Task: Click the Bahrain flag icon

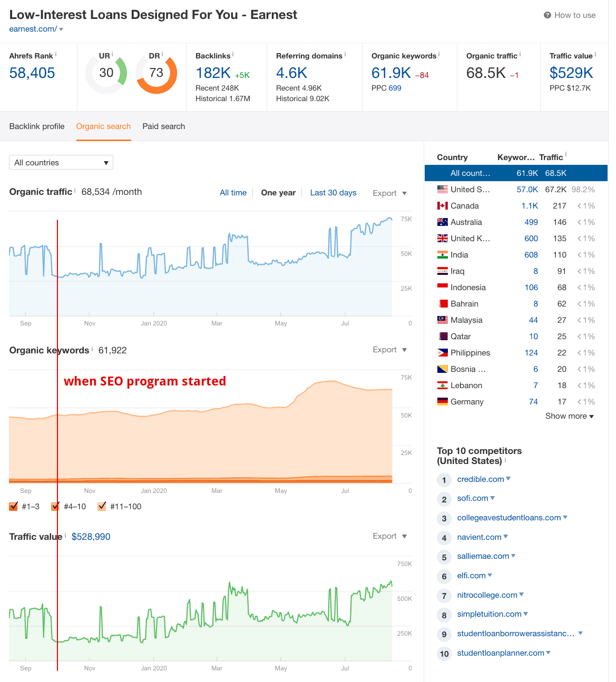Action: pos(443,304)
